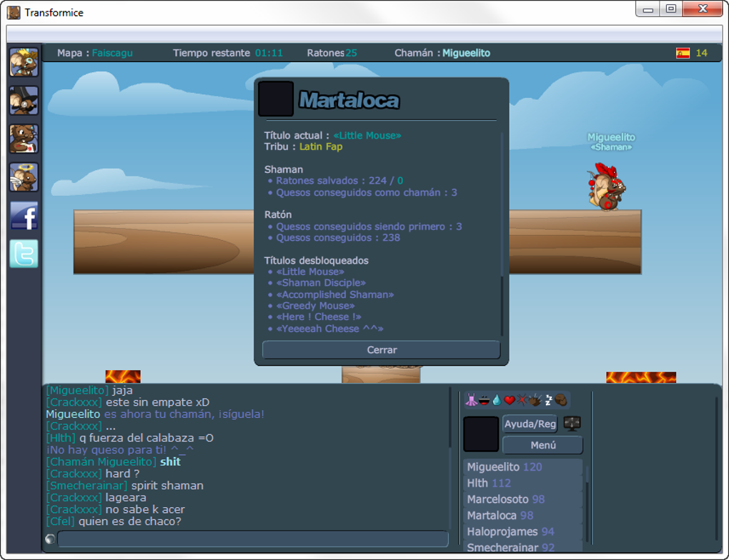
Task: Open the Menú button
Action: [x=543, y=445]
